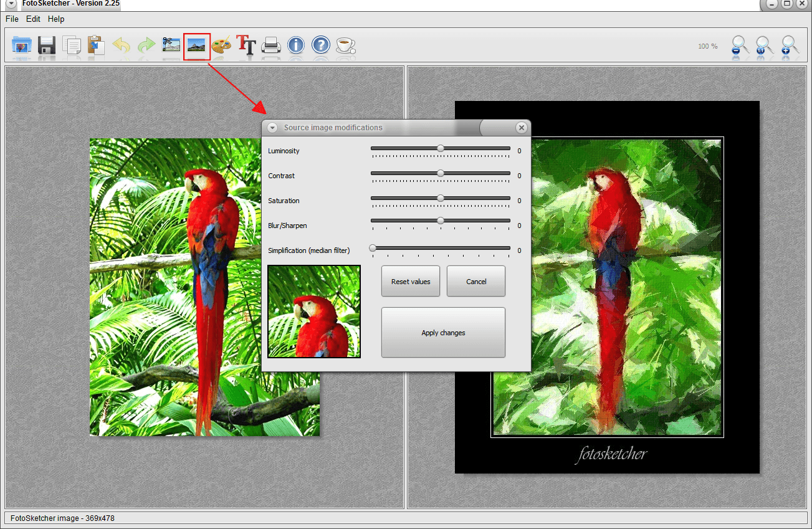Apply changes to the source image
Viewport: 812px width, 529px height.
[442, 332]
